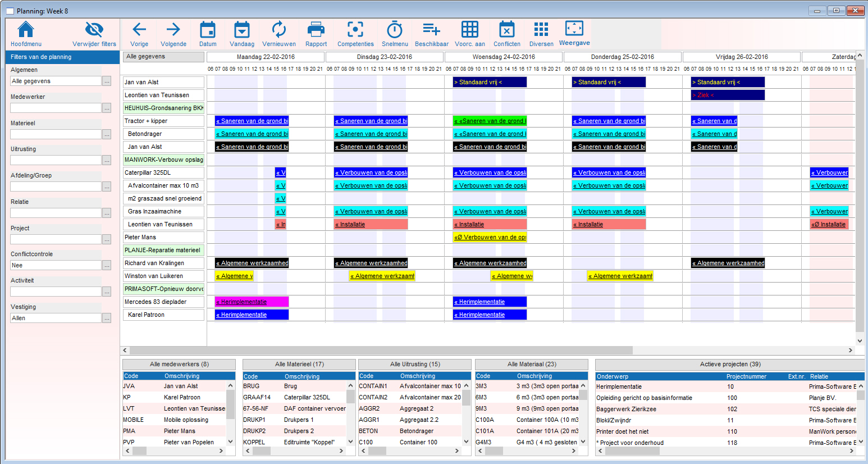Go to previous week with Vorige
This screenshot has width=868, height=464.
pos(139,30)
